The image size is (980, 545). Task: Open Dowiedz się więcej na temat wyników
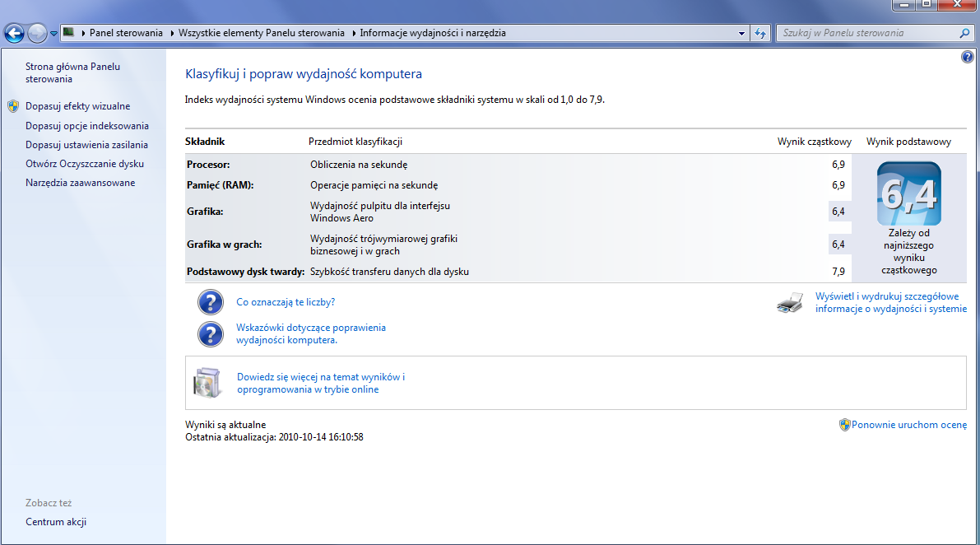point(321,383)
